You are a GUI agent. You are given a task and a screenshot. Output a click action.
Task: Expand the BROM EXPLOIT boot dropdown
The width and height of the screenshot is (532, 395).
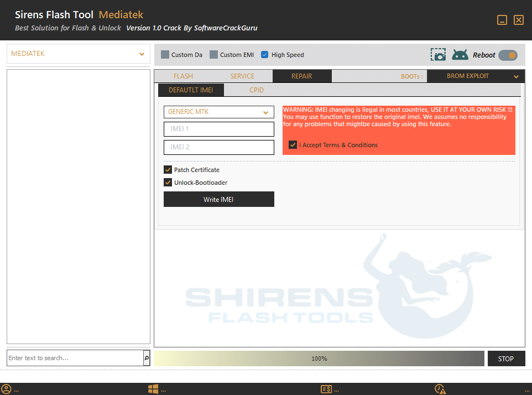click(x=476, y=76)
